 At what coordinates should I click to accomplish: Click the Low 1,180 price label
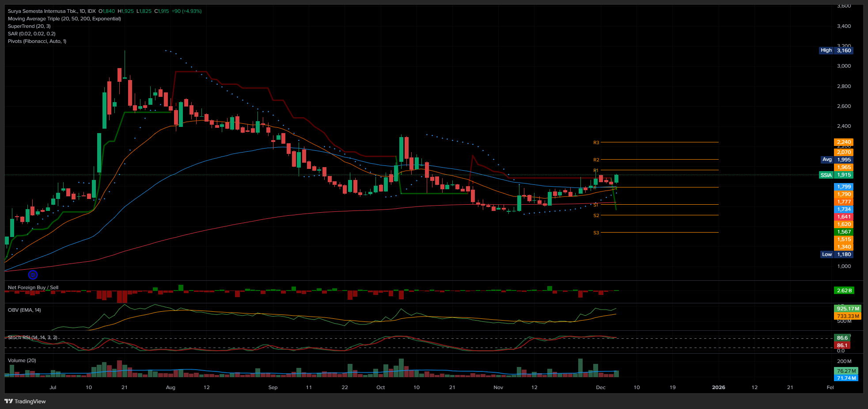[836, 254]
